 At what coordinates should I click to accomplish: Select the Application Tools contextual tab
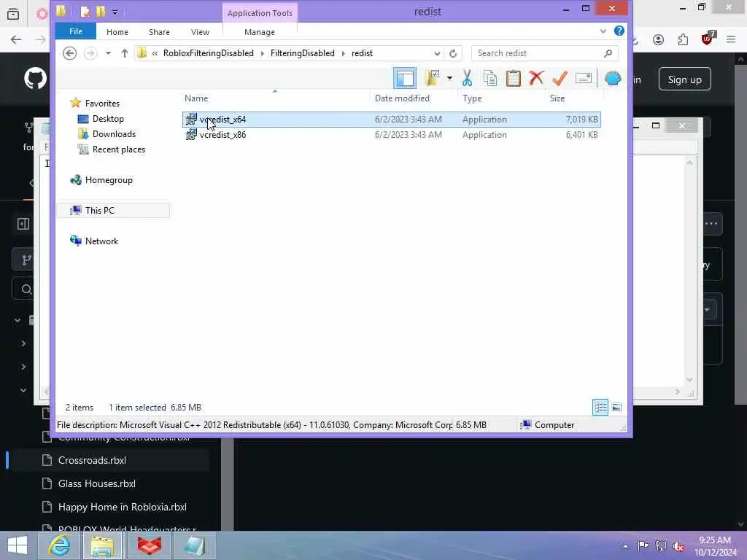[260, 13]
